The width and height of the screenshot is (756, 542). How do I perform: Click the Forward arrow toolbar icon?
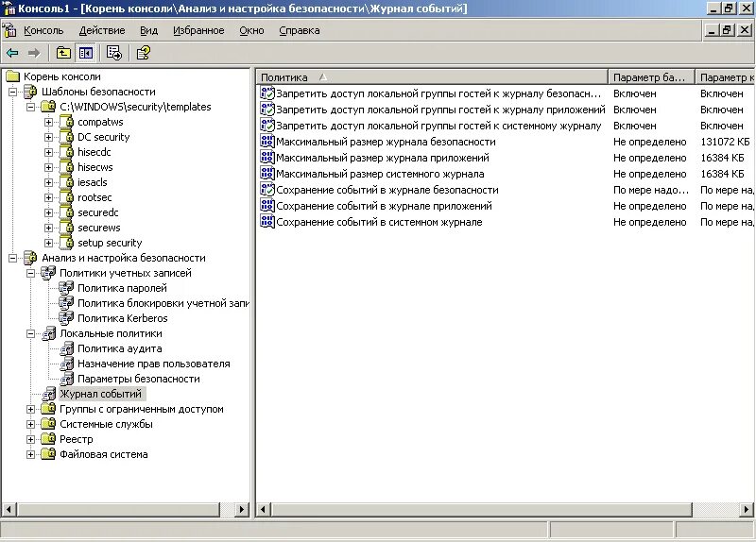[x=34, y=53]
